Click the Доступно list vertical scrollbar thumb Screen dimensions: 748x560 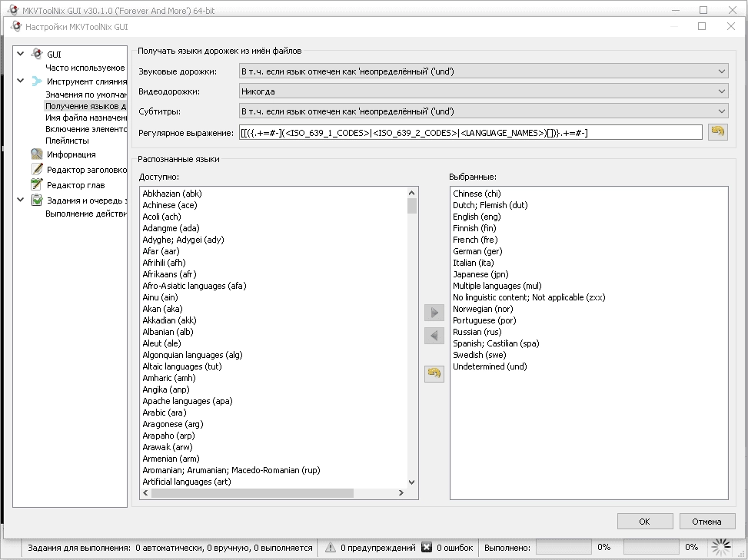[x=412, y=206]
